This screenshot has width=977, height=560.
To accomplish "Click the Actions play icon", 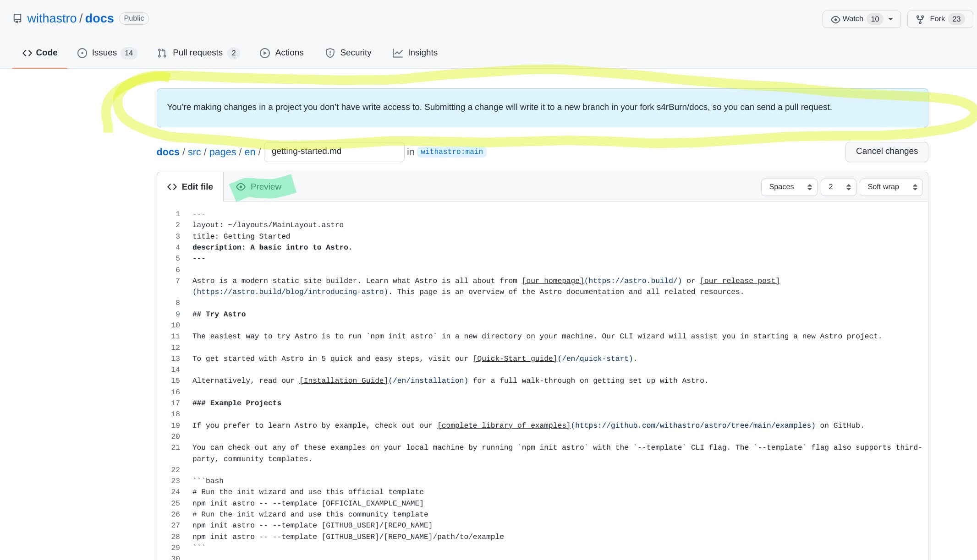I will point(264,53).
